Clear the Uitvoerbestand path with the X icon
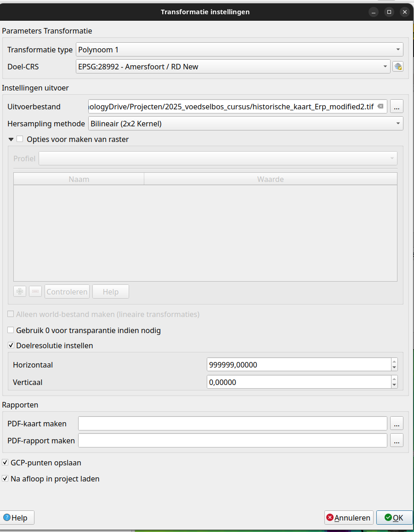414x532 pixels. click(380, 107)
